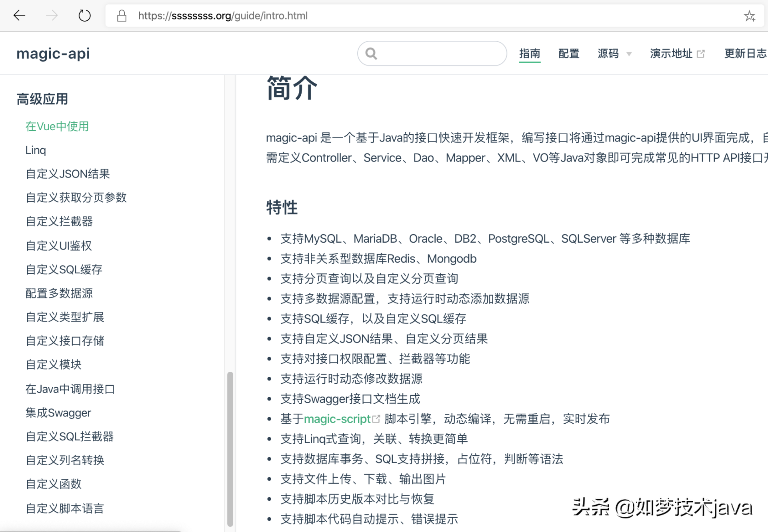Viewport: 768px width, 532px height.
Task: Open the 更新日志 nav item
Action: pyautogui.click(x=745, y=54)
